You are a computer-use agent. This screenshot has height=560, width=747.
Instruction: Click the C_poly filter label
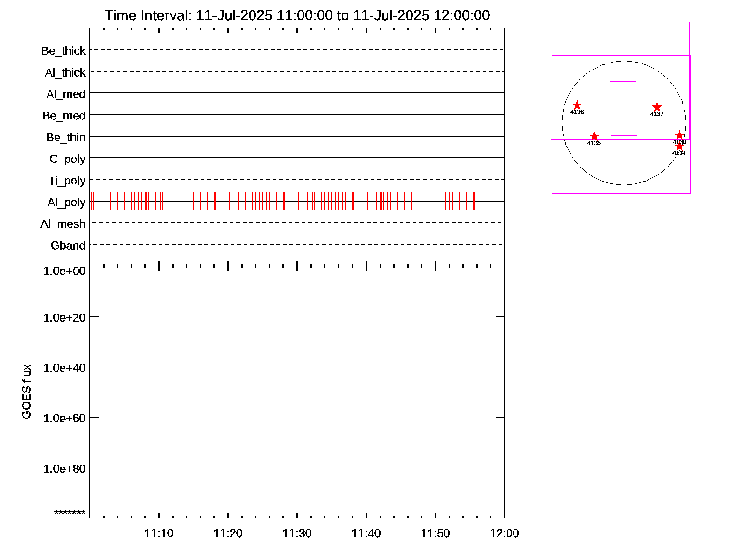click(x=68, y=159)
